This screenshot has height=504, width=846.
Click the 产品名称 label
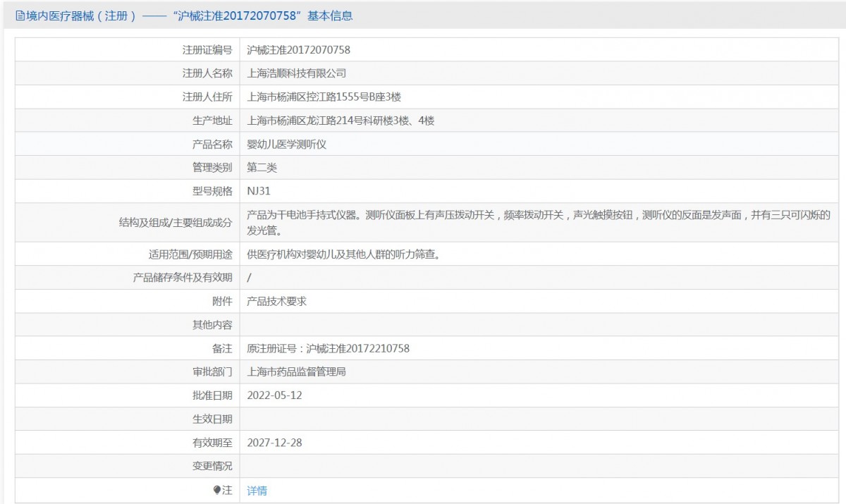point(212,145)
